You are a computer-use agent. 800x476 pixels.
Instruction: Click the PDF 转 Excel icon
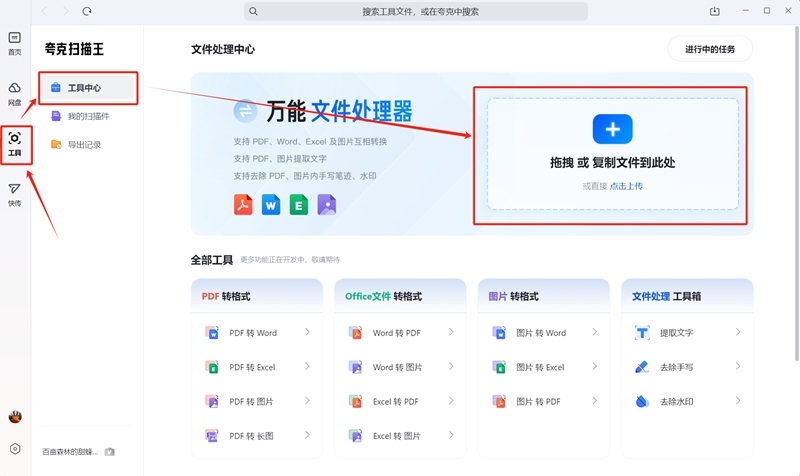(x=212, y=367)
